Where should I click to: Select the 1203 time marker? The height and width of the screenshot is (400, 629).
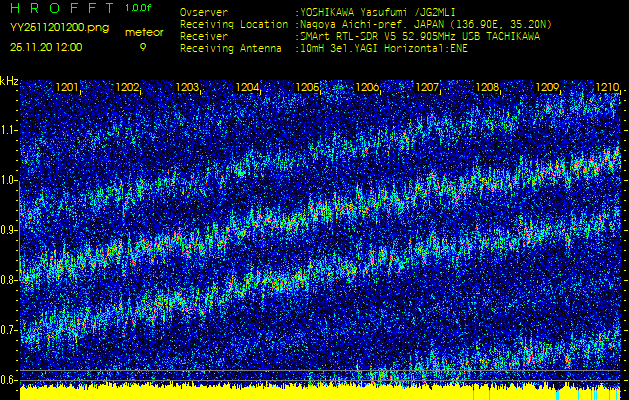click(x=188, y=88)
